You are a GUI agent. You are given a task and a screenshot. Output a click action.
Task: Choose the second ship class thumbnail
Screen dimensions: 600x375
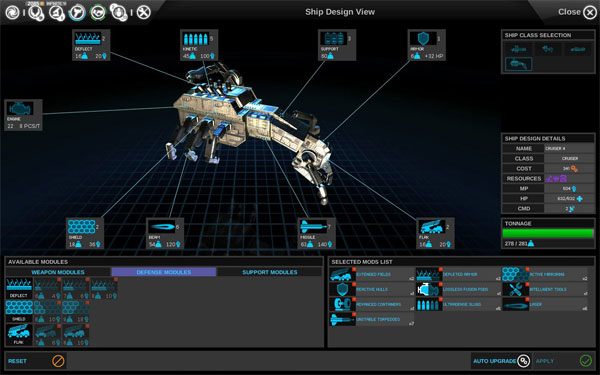(548, 49)
